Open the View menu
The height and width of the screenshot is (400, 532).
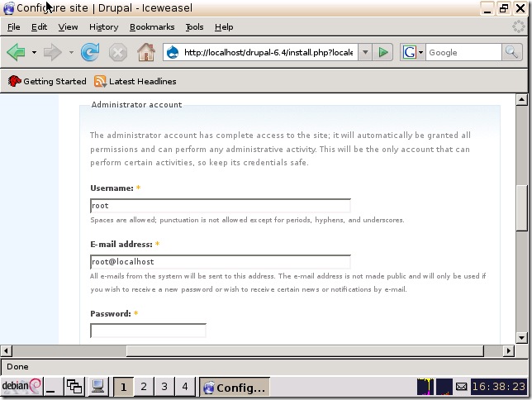(68, 26)
